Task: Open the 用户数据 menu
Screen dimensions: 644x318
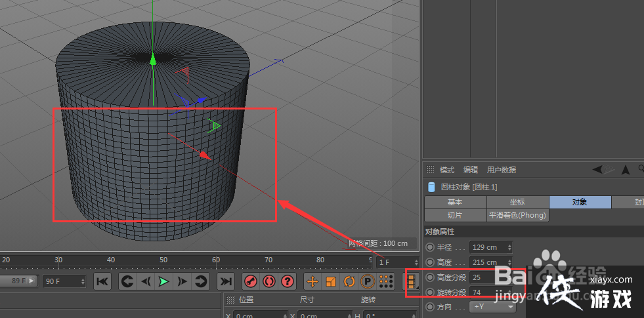Action: (502, 169)
